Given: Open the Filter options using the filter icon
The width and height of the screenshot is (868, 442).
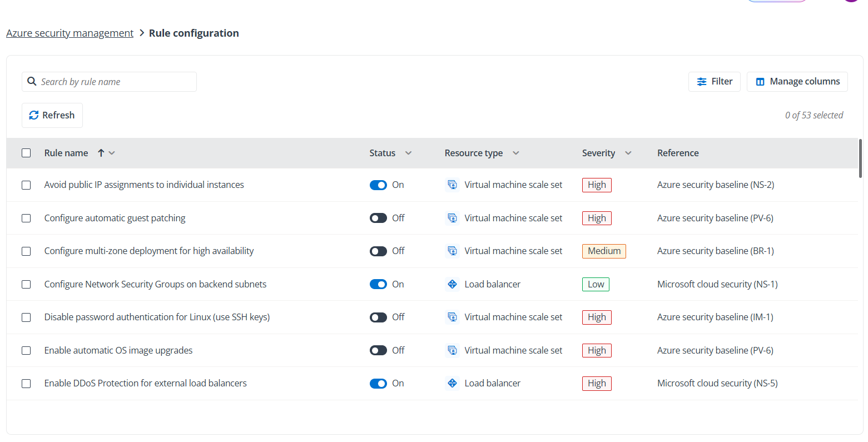Looking at the screenshot, I should coord(701,81).
